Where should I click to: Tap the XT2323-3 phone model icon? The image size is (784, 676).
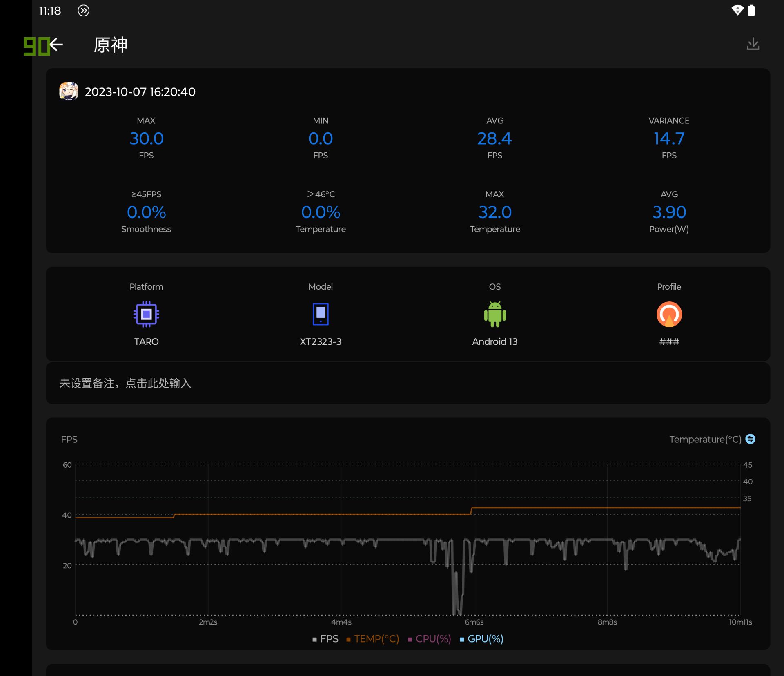click(x=321, y=314)
